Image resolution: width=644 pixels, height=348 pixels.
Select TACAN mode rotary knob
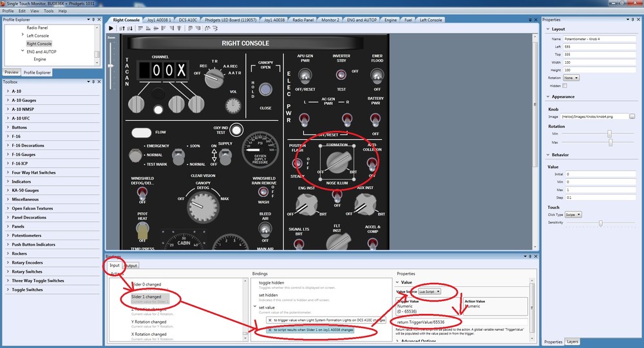click(214, 78)
